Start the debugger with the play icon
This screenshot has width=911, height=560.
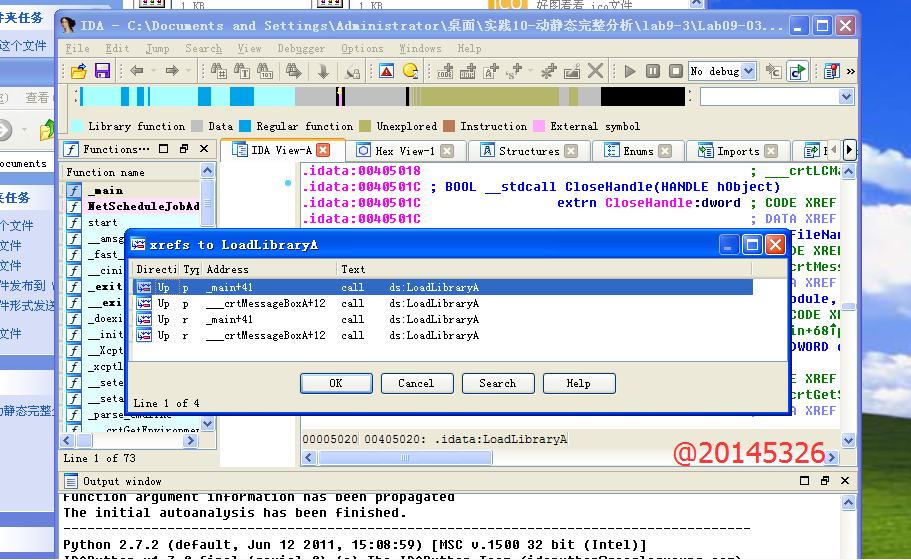tap(630, 71)
